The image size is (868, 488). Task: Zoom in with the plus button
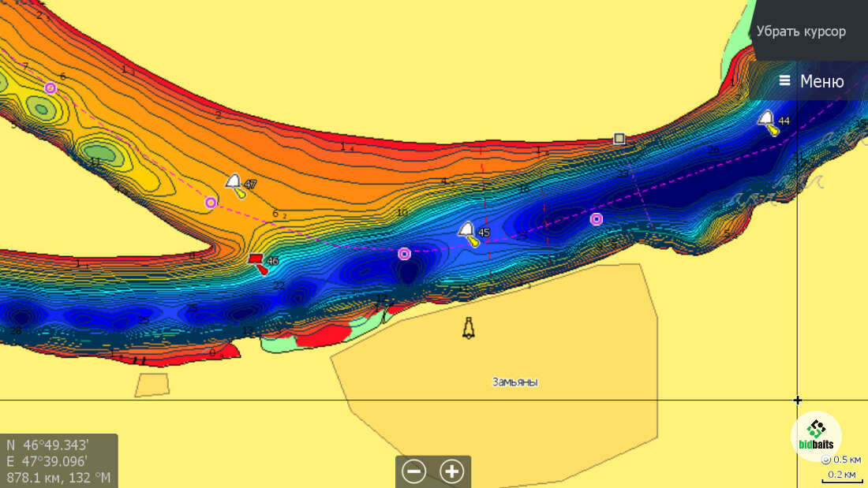click(451, 471)
